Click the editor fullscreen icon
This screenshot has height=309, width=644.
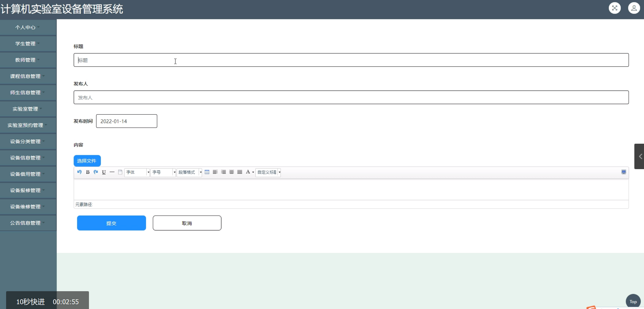[x=623, y=172]
